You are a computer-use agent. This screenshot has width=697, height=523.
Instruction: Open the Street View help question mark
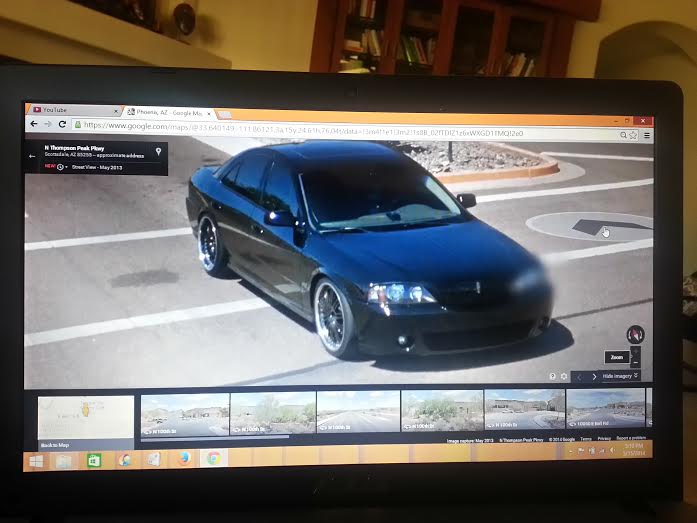click(x=552, y=376)
